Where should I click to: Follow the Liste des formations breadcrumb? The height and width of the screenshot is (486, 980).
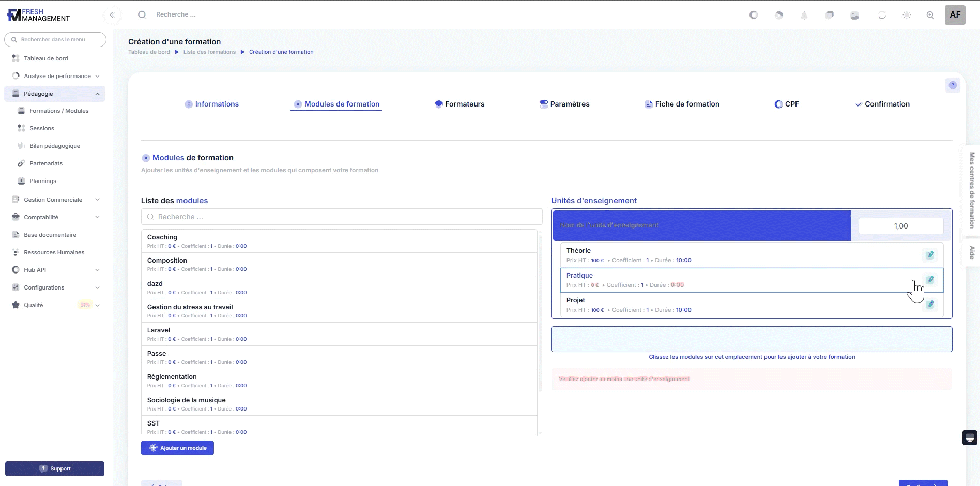[x=209, y=52]
